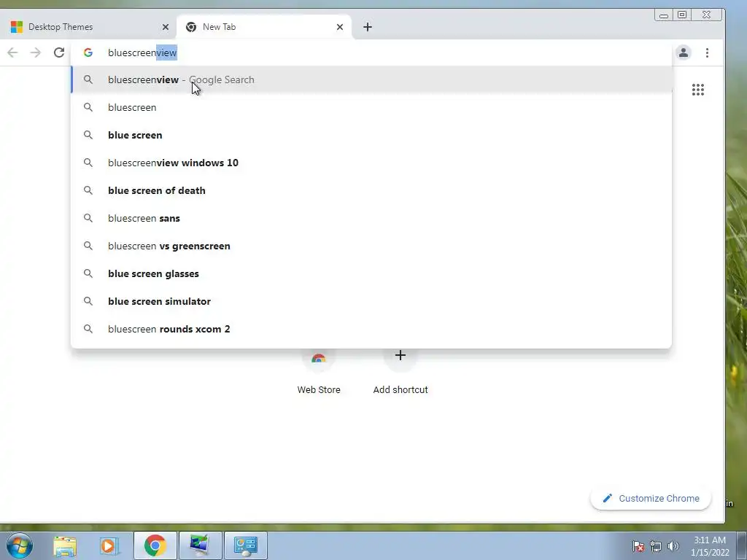The width and height of the screenshot is (747, 560).
Task: Open the monitor application in taskbar
Action: coord(200,545)
